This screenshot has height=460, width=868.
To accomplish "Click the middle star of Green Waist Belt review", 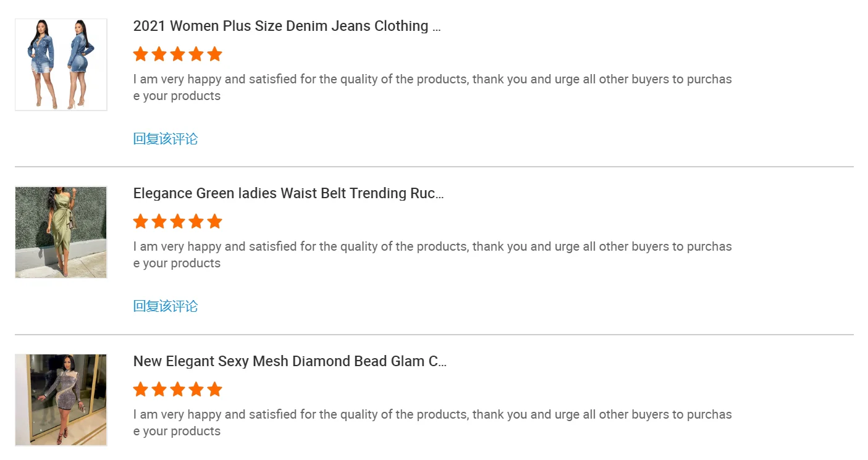I will click(177, 222).
